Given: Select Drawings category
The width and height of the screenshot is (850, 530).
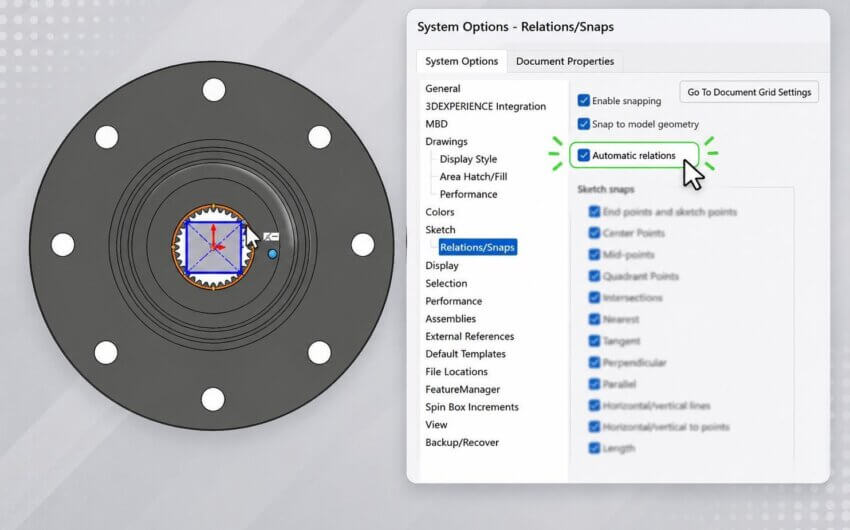Looking at the screenshot, I should 446,141.
